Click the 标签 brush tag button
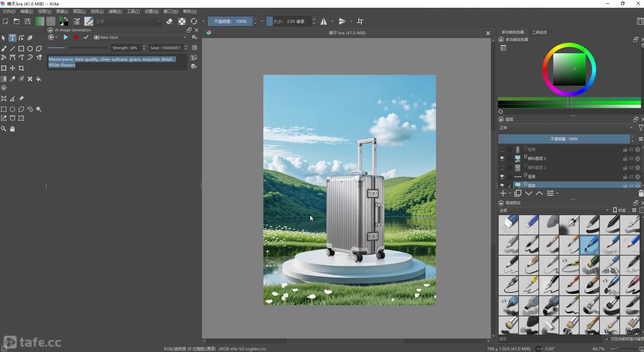 click(x=620, y=210)
